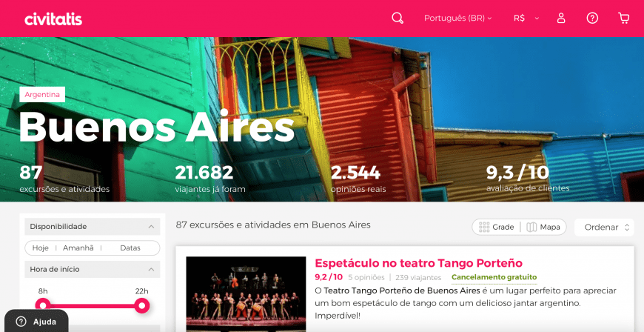The width and height of the screenshot is (644, 332).
Task: Open Espetáculo no teatro Tango Porteño link
Action: (418, 263)
